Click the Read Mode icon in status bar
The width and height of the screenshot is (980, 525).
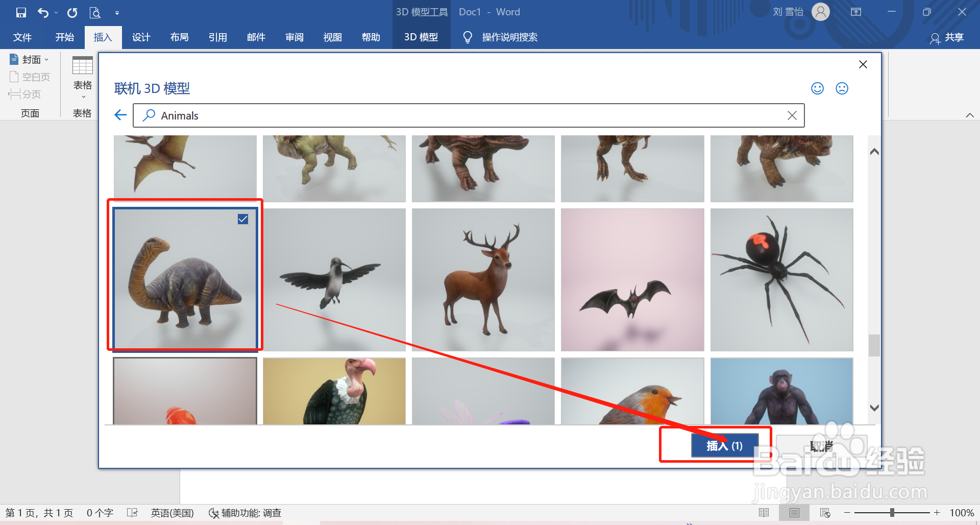pyautogui.click(x=765, y=513)
